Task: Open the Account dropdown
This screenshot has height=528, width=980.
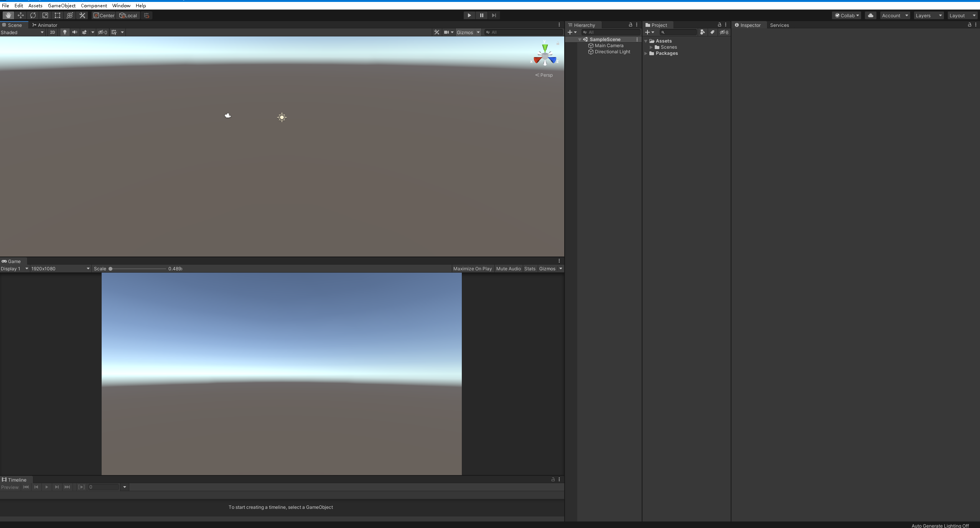Action: 895,15
